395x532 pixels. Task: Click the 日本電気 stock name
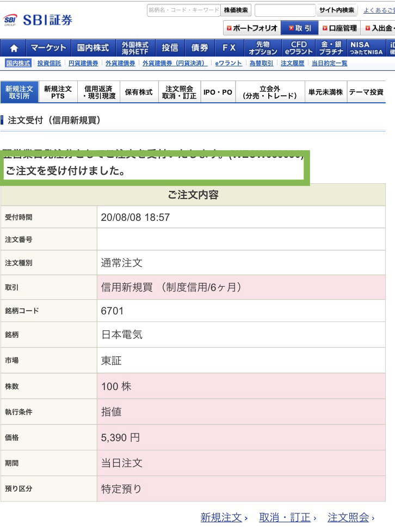[x=122, y=335]
